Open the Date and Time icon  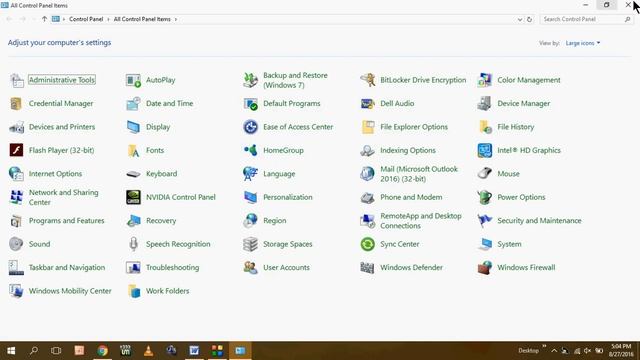tap(133, 104)
